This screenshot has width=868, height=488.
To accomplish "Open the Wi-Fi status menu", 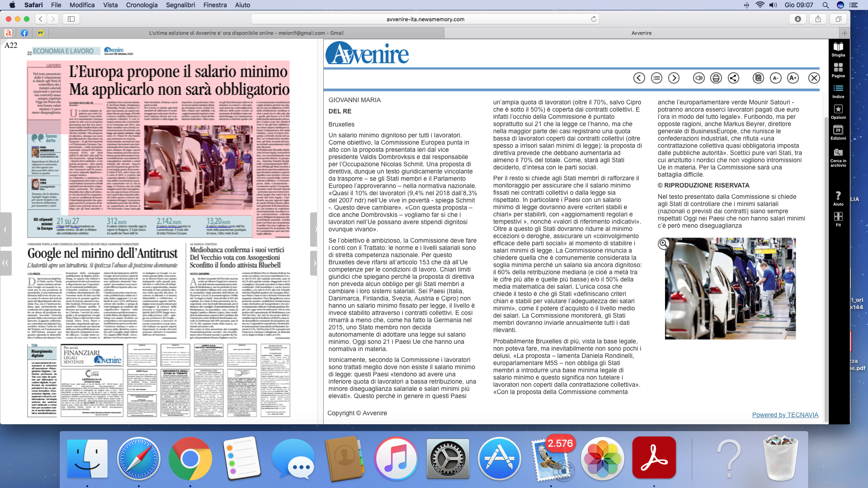I will [x=760, y=5].
